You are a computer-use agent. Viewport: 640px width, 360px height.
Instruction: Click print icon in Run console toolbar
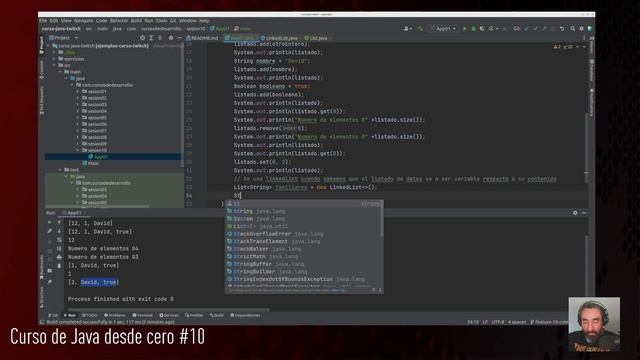(59, 257)
